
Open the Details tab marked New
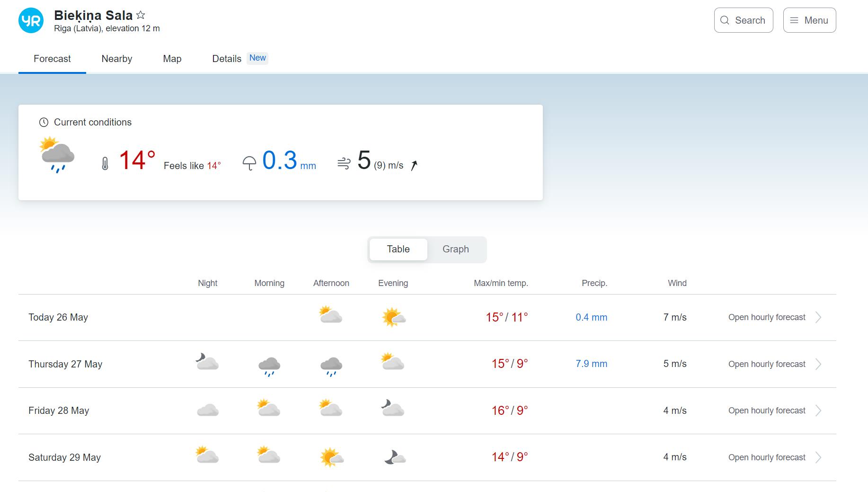(240, 59)
